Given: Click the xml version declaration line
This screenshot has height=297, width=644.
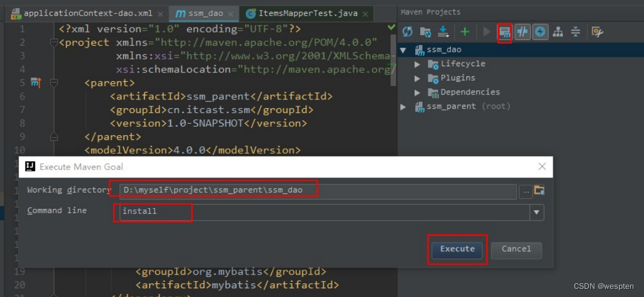Looking at the screenshot, I should [180, 29].
